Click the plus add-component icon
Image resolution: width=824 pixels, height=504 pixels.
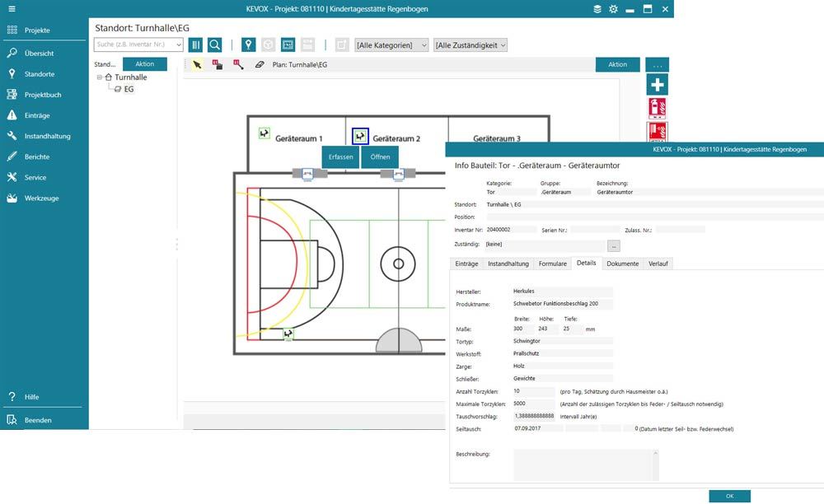657,85
